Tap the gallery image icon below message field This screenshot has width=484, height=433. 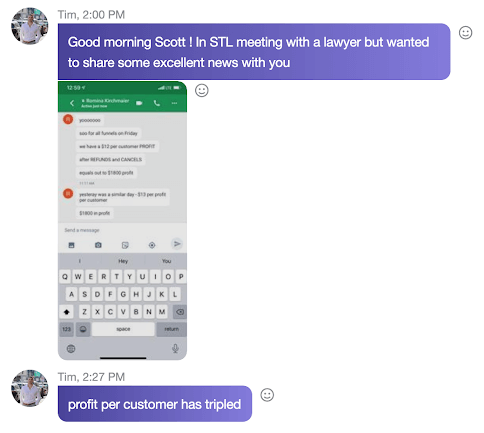[x=71, y=245]
